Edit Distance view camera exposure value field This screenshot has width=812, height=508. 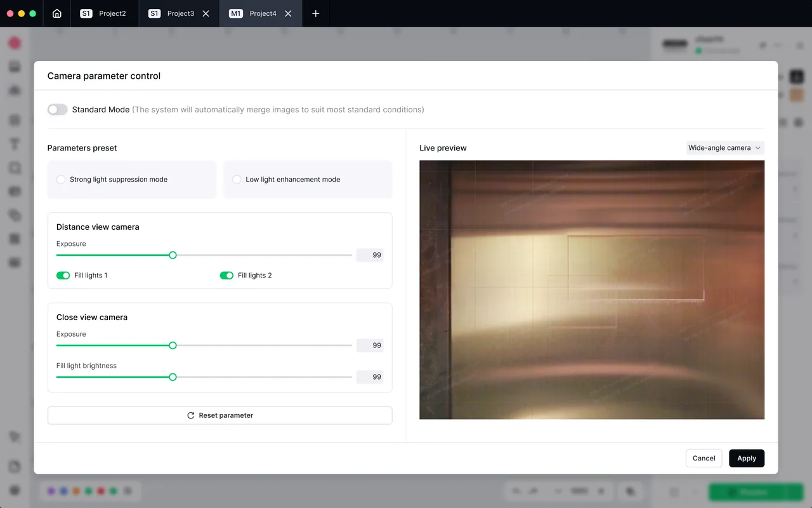click(370, 255)
